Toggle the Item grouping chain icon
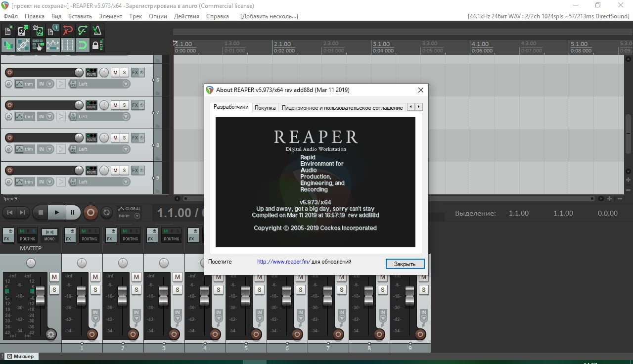This screenshot has height=364, width=633. click(23, 45)
